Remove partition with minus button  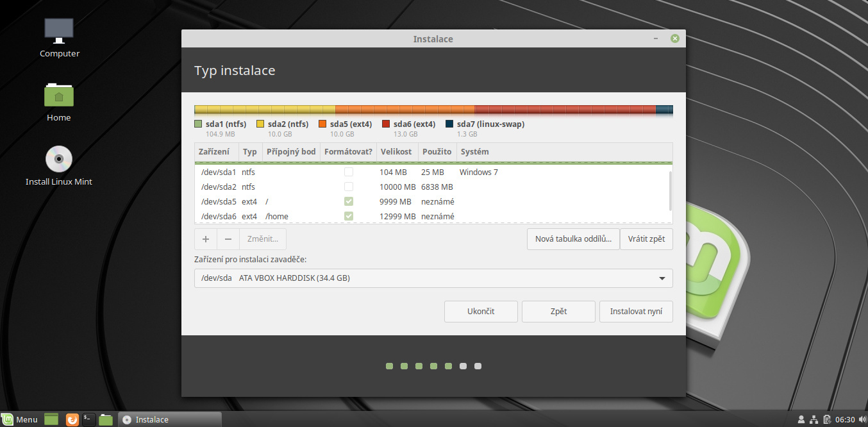click(x=228, y=239)
